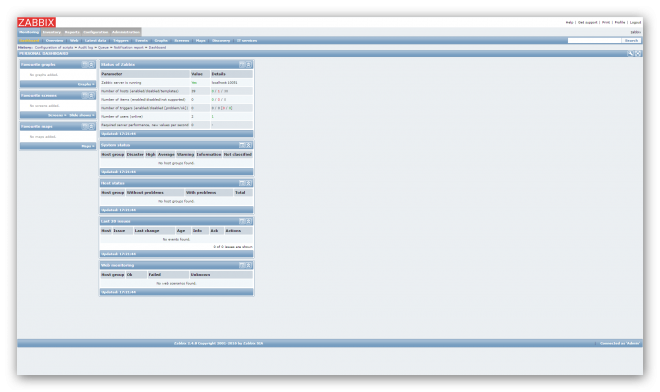Collapse the System status widget
660x392 pixels.
[249, 145]
